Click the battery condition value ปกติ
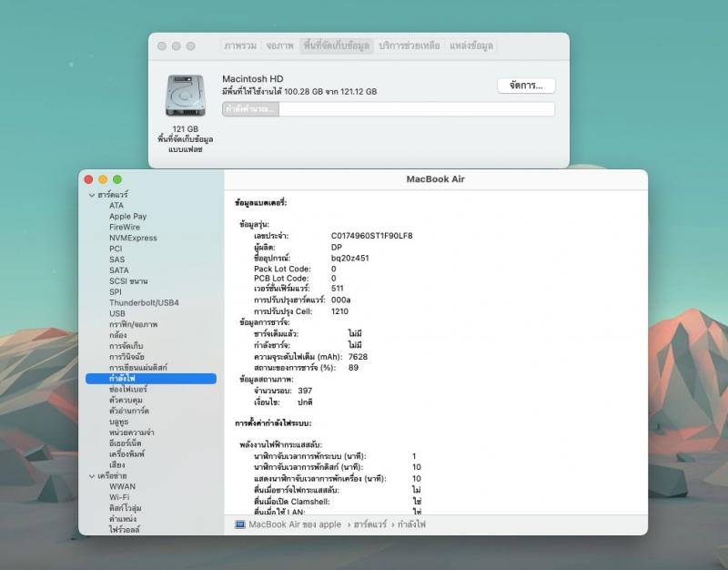This screenshot has width=728, height=570. point(305,402)
